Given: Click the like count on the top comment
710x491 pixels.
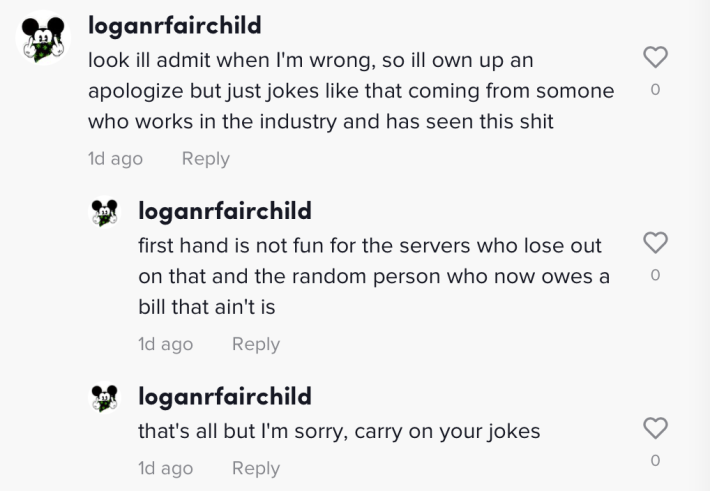Looking at the screenshot, I should (x=655, y=90).
